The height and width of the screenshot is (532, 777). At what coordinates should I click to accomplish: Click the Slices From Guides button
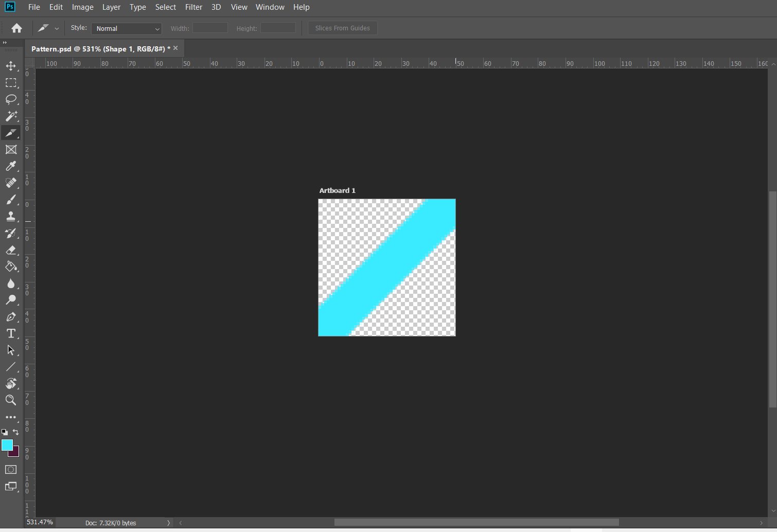click(342, 28)
